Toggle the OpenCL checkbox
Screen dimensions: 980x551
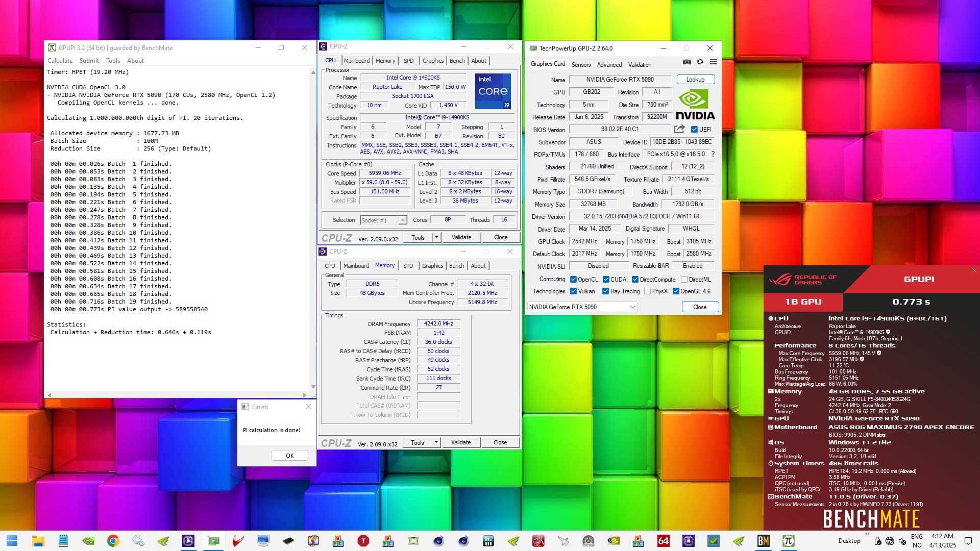[x=574, y=280]
